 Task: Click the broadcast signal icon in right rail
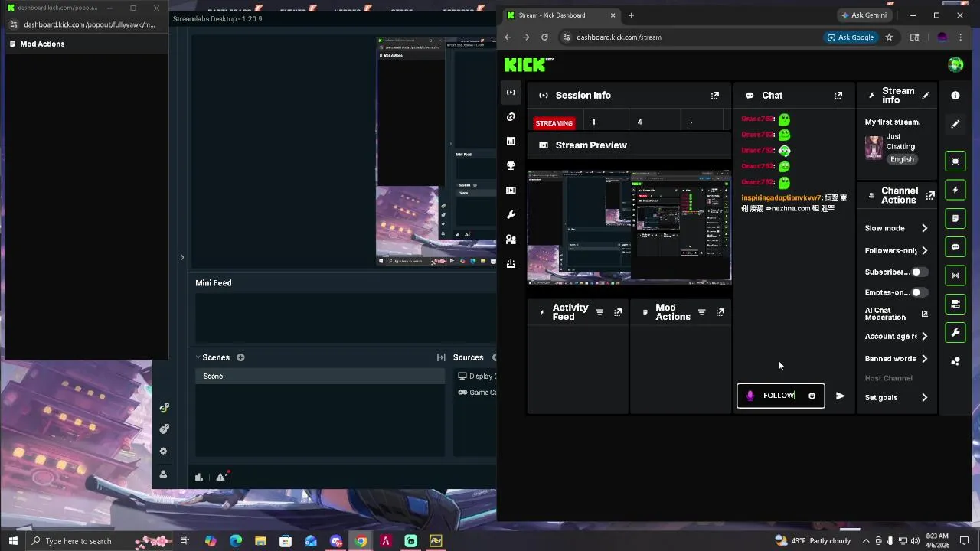955,275
